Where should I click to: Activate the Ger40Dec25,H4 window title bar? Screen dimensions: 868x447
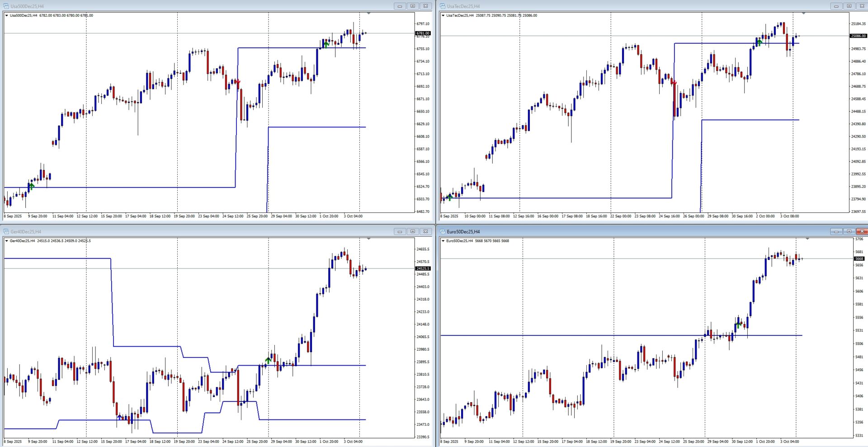pyautogui.click(x=181, y=231)
